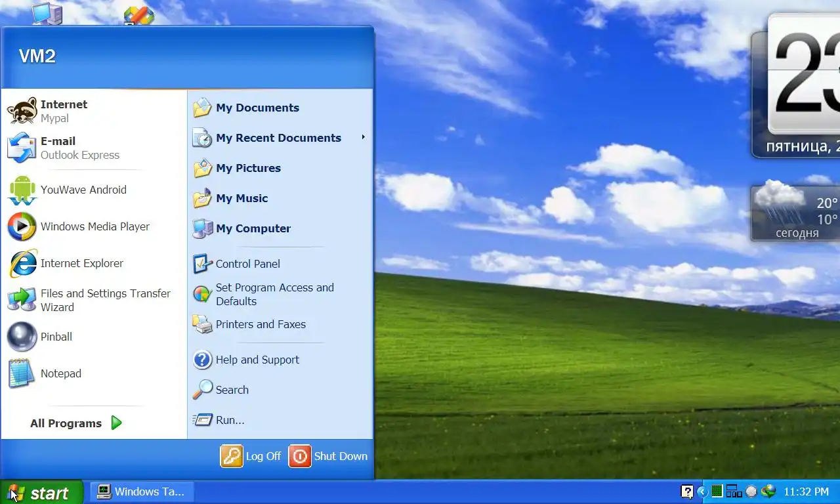Click the calendar date widget
The image size is (840, 504).
[797, 86]
